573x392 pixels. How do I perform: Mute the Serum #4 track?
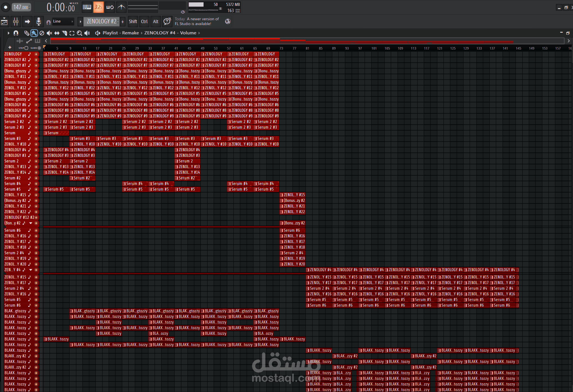pyautogui.click(x=36, y=184)
